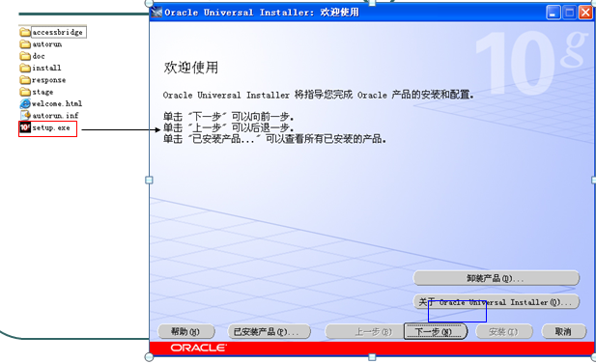Click the stage folder icon
This screenshot has height=364, width=596.
click(25, 92)
